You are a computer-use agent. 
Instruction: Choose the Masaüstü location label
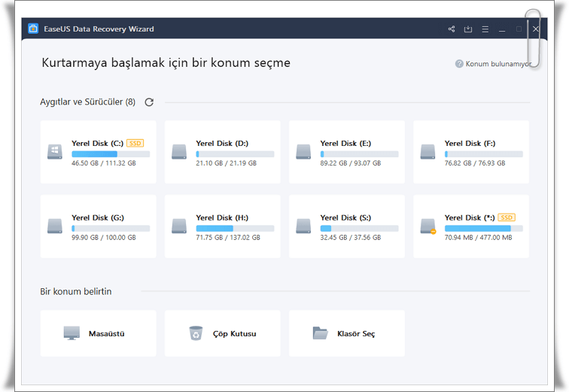pos(106,333)
